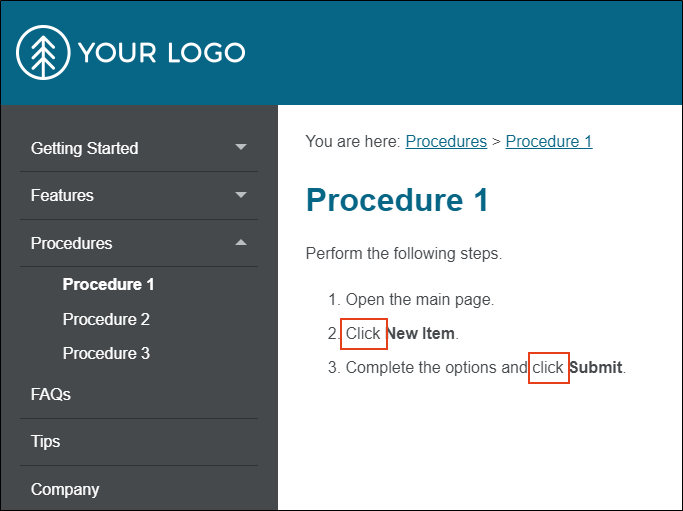The height and width of the screenshot is (511, 683).
Task: Follow the Procedure 1 breadcrumb link
Action: click(549, 142)
